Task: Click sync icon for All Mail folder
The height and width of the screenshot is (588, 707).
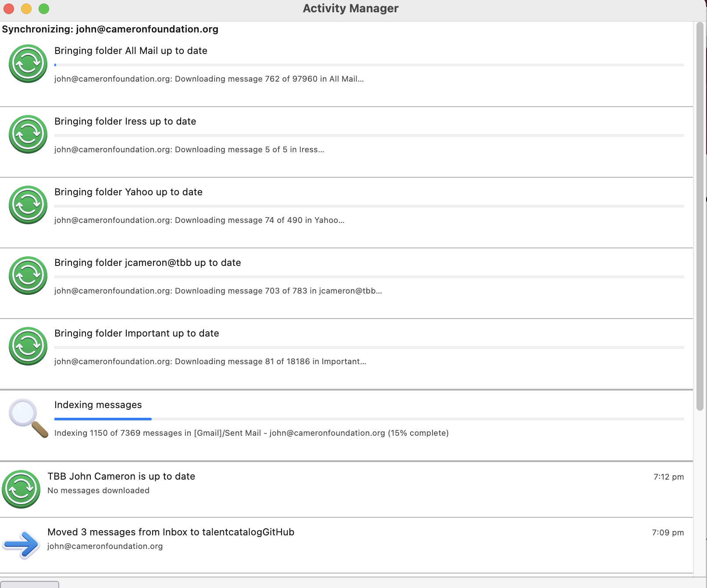Action: (28, 64)
